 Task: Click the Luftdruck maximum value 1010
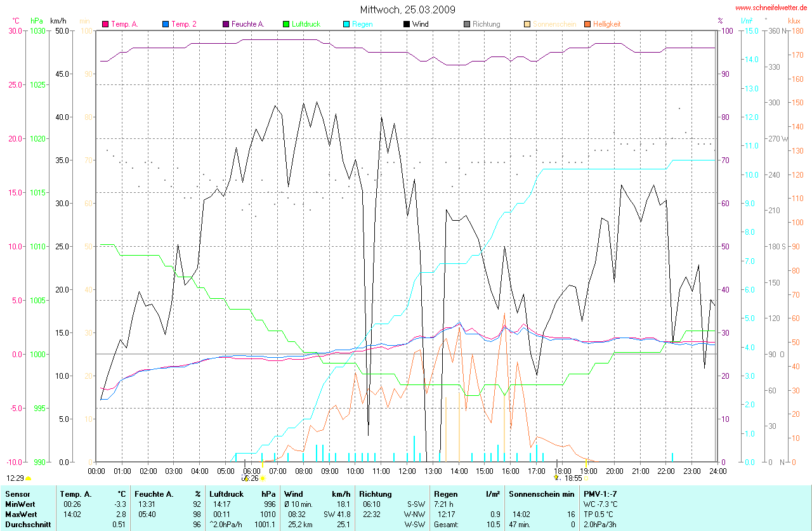click(267, 515)
